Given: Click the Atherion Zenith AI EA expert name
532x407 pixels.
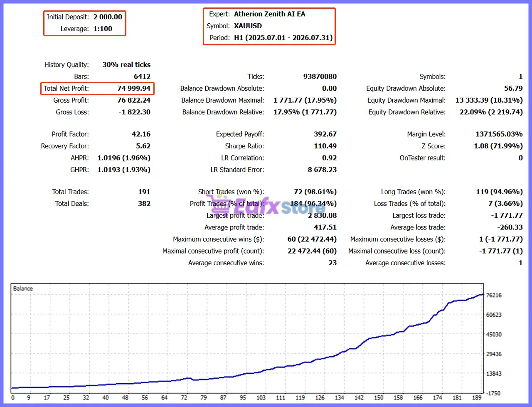Looking at the screenshot, I should point(270,14).
